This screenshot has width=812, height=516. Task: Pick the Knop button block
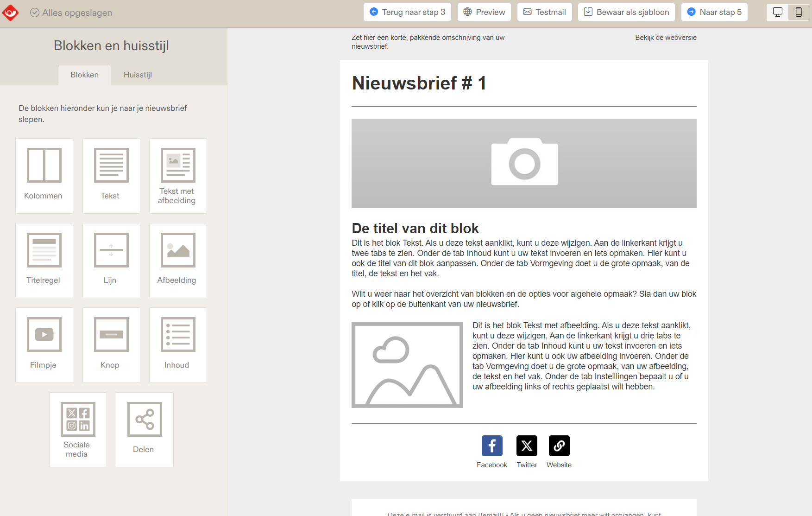point(111,345)
